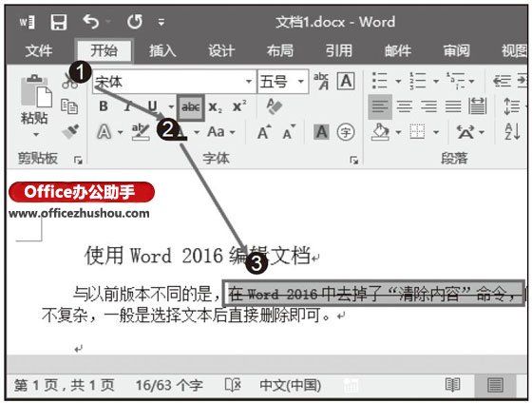532x403 pixels.
Task: Click the Clear All Formatting eraser icon
Action: (x=275, y=106)
